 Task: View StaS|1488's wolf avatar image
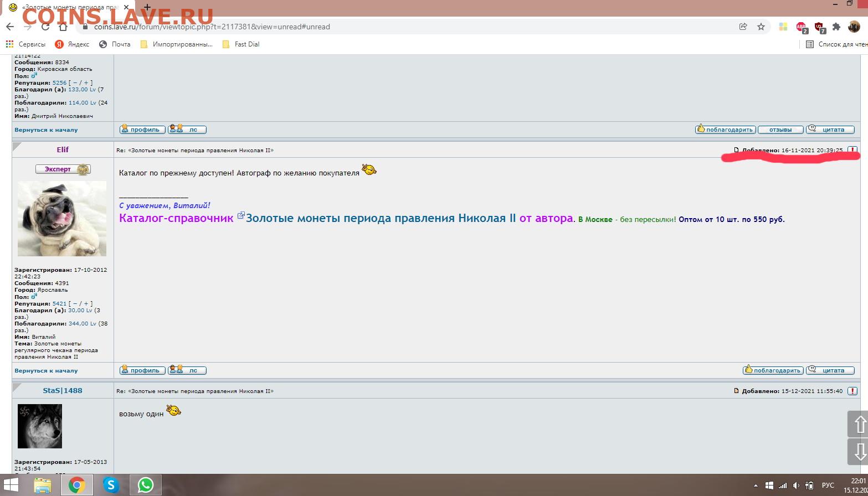click(40, 426)
